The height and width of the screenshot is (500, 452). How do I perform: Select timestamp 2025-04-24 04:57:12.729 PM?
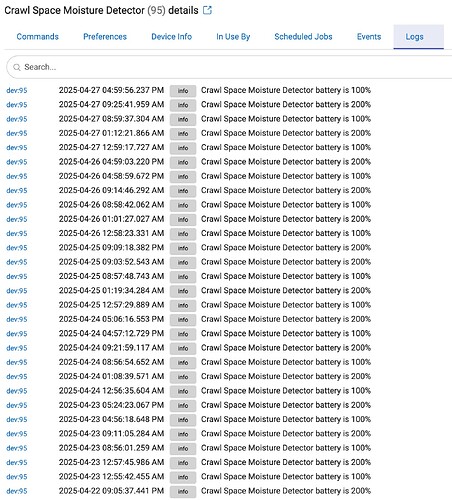(x=111, y=333)
